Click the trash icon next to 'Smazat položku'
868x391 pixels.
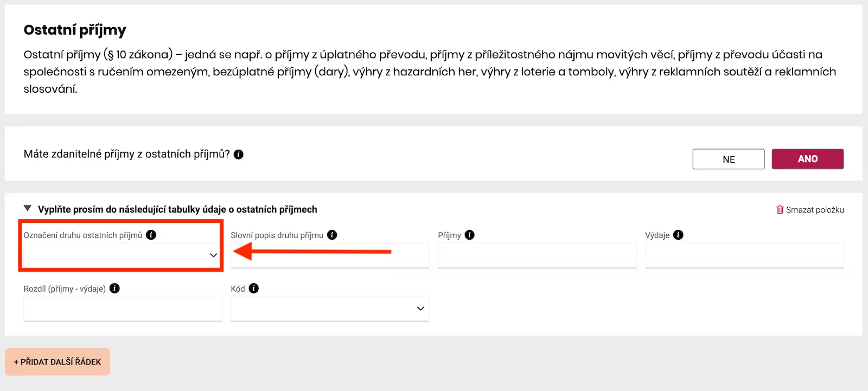point(780,209)
